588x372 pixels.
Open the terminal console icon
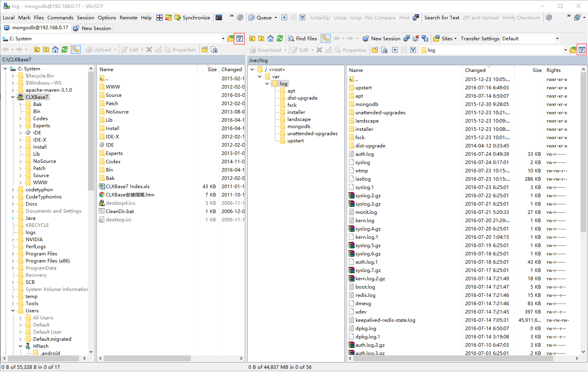[219, 17]
